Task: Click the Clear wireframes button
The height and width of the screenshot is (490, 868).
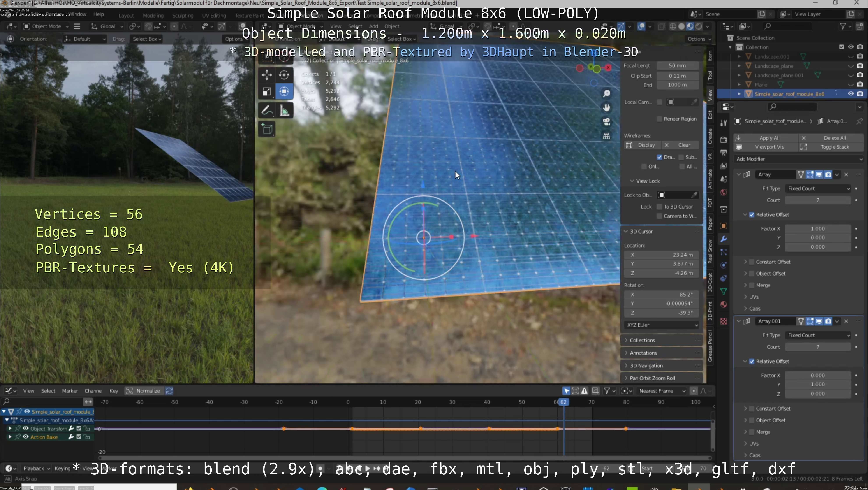Action: [680, 145]
